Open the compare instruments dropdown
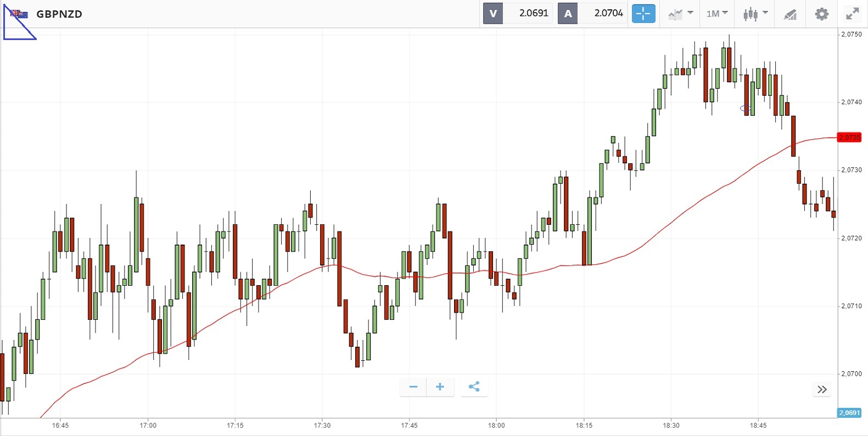868x436 pixels. click(x=680, y=14)
